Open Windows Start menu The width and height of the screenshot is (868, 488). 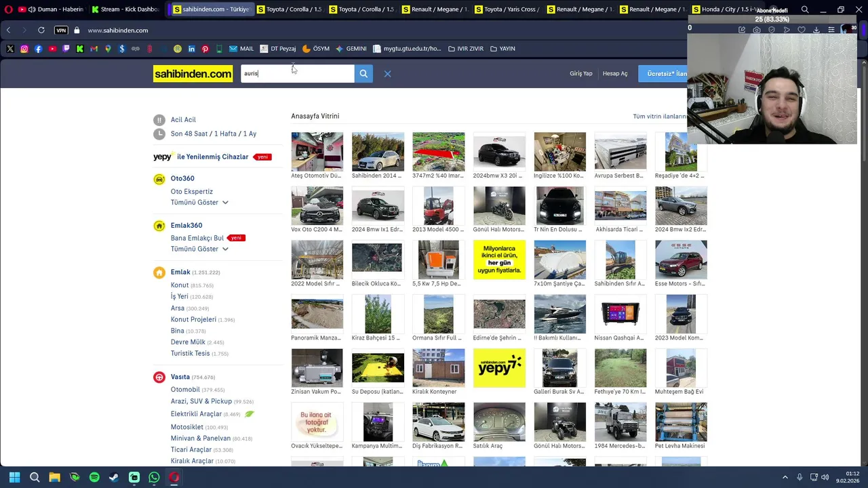coord(14,477)
